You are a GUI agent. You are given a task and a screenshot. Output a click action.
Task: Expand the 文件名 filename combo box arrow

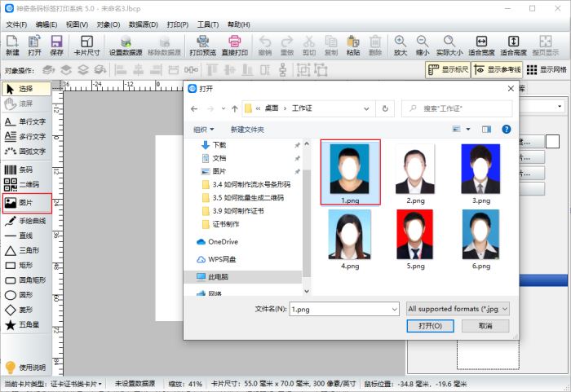coord(395,310)
